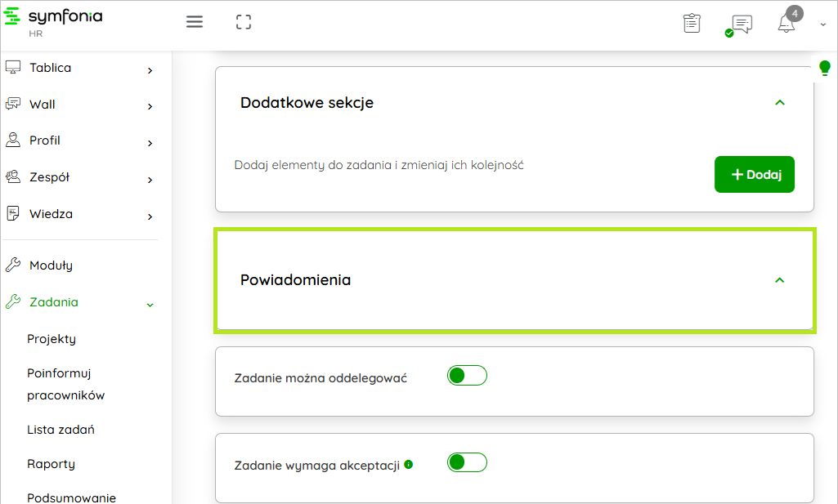This screenshot has height=504, width=838.
Task: Click the green lightbulb hint icon
Action: [825, 68]
